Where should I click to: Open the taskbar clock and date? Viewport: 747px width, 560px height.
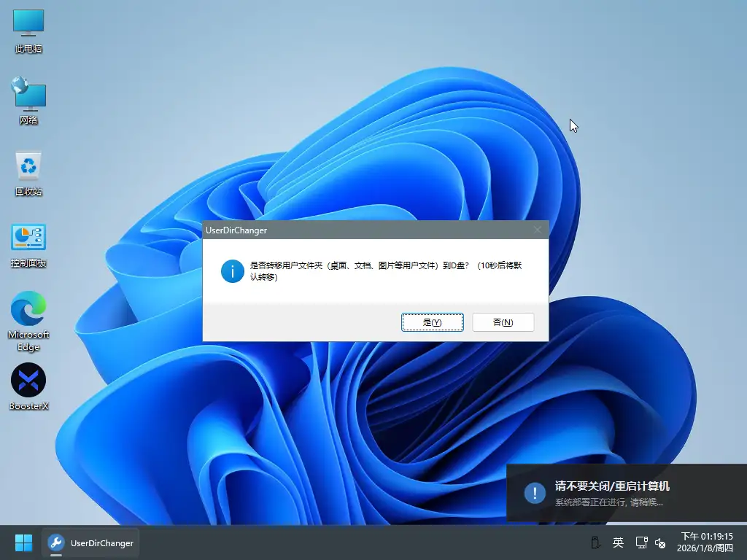(705, 542)
